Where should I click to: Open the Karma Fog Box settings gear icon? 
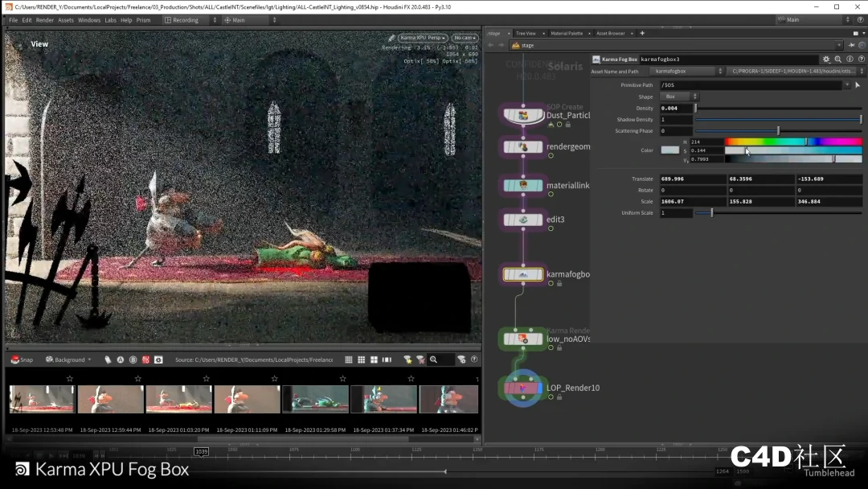pos(828,59)
